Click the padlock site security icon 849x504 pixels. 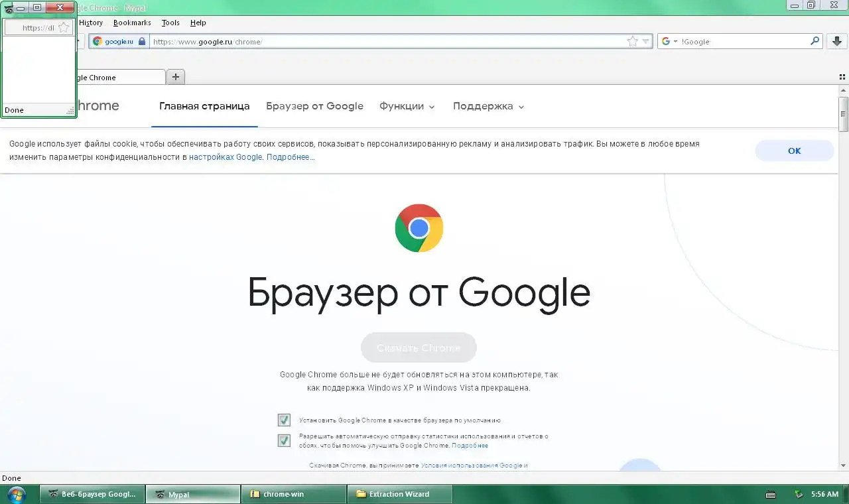[141, 41]
